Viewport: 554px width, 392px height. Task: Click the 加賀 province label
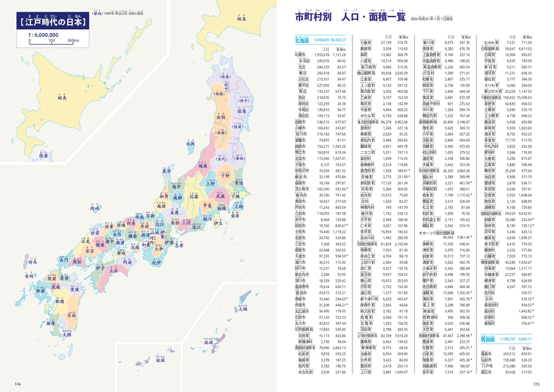pyautogui.click(x=164, y=195)
